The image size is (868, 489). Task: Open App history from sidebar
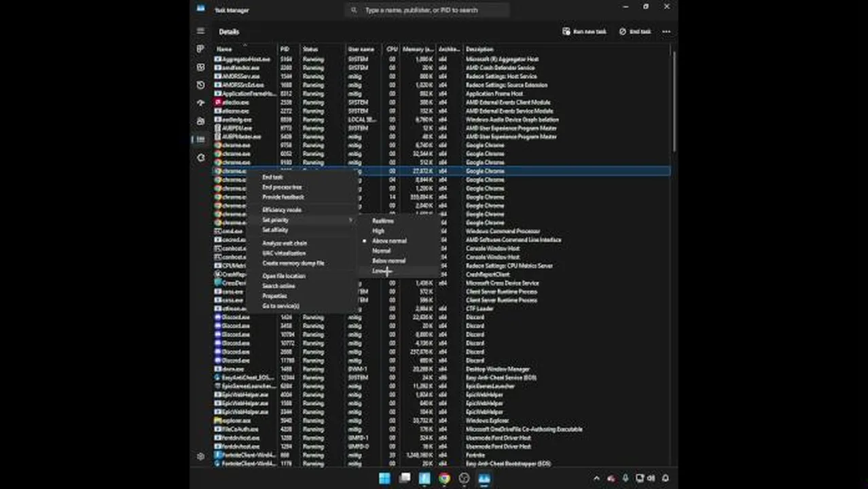coord(200,86)
